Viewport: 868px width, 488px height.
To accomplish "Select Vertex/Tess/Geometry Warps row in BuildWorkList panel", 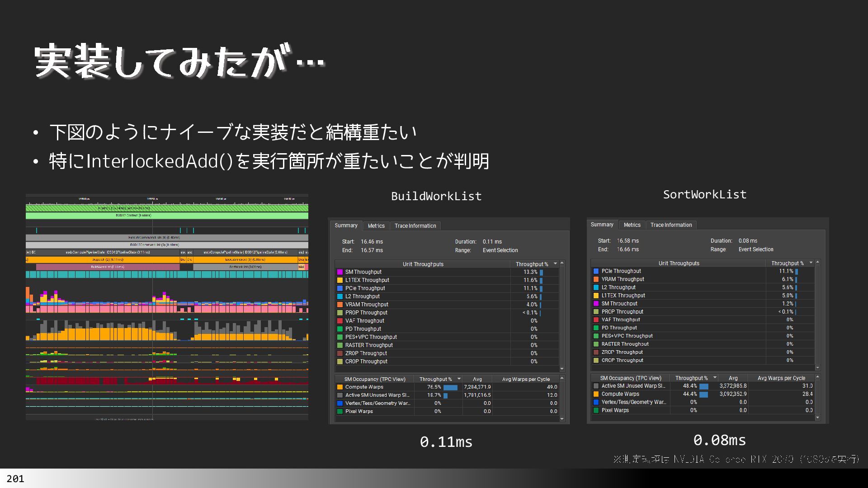I will (x=447, y=404).
